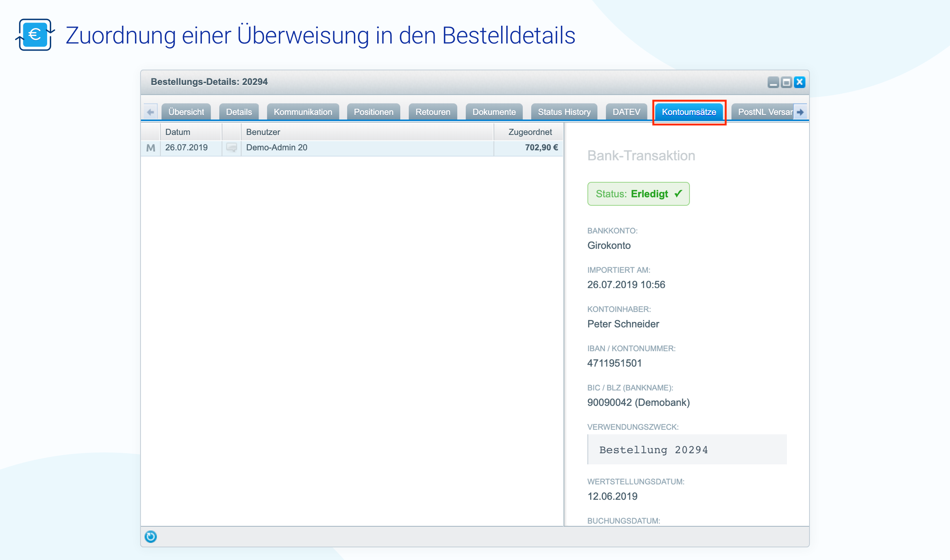Viewport: 950px width, 560px height.
Task: Select the Demo-Admin 20 user cell
Action: (x=367, y=148)
